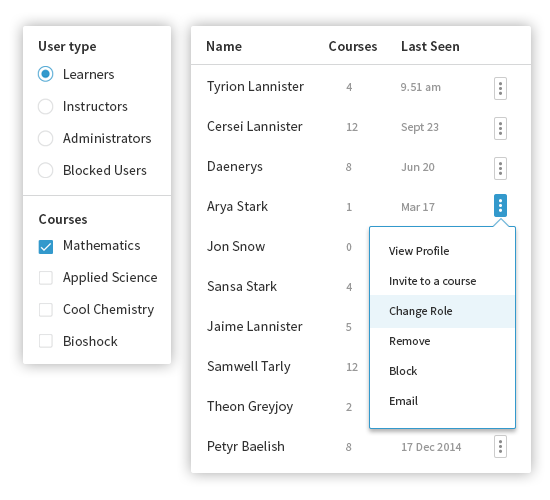Image resolution: width=550 pixels, height=500 pixels.
Task: Click the Change Role menu entry
Action: tap(442, 311)
